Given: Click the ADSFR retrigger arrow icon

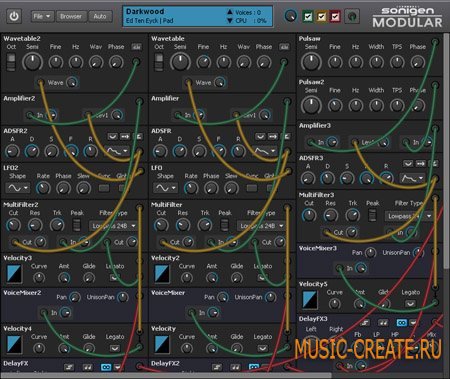Looking at the screenshot, I should [x=273, y=136].
